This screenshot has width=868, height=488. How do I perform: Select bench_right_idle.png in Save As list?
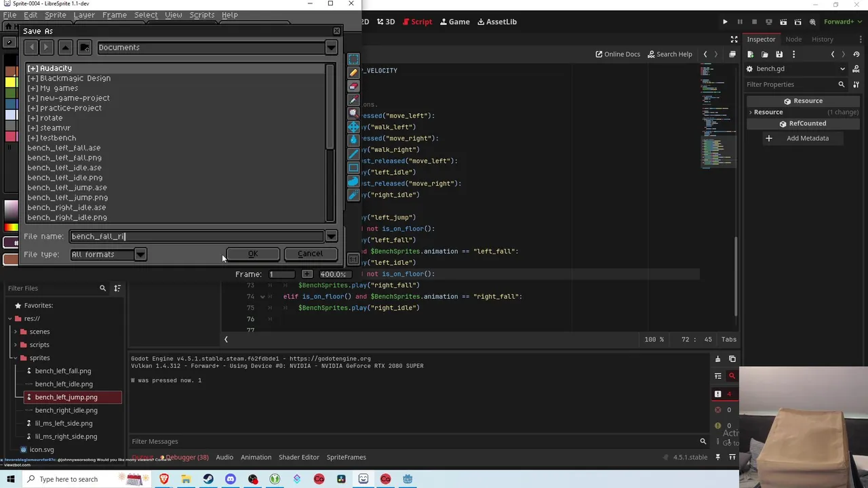[66, 218]
